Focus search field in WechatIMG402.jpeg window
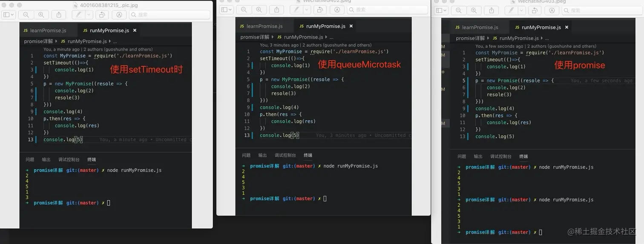The height and width of the screenshot is (244, 644). (388, 9)
